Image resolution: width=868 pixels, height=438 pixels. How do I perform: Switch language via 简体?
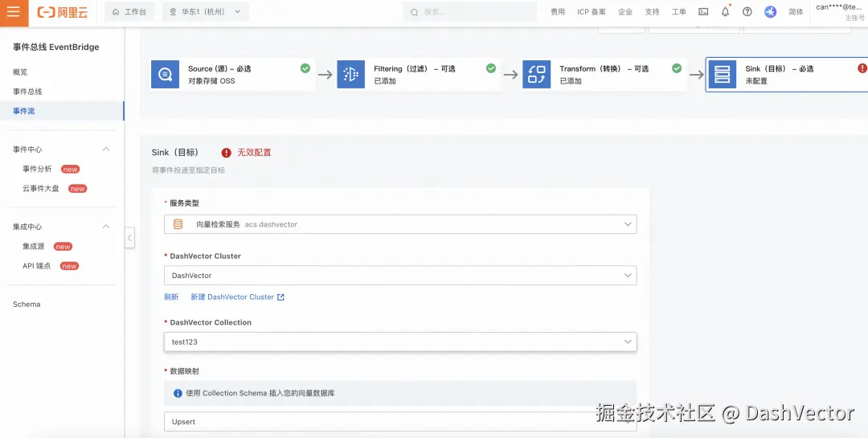point(796,11)
